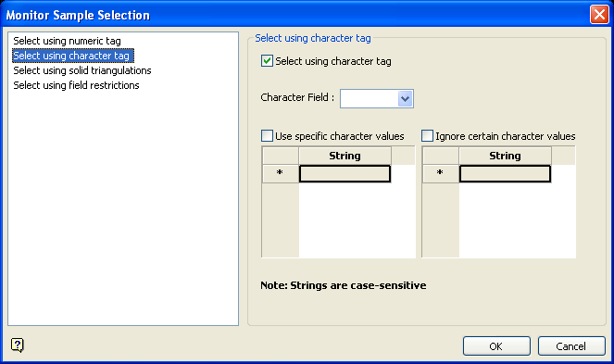
Task: Open Select using solid triangulations page
Action: pos(82,70)
